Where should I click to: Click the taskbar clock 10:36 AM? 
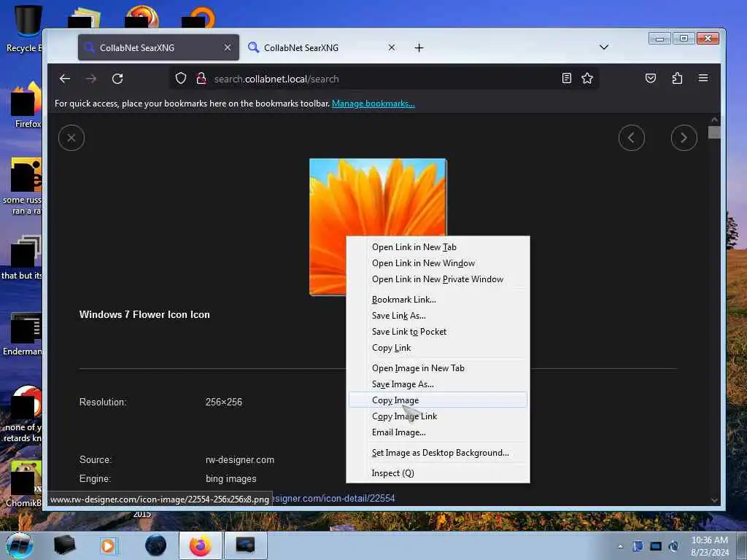pos(710,546)
